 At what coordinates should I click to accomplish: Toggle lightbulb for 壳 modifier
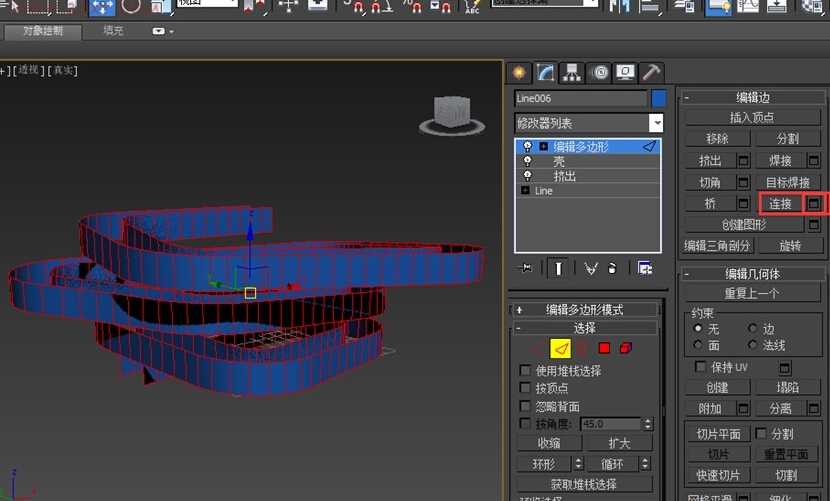tap(527, 161)
